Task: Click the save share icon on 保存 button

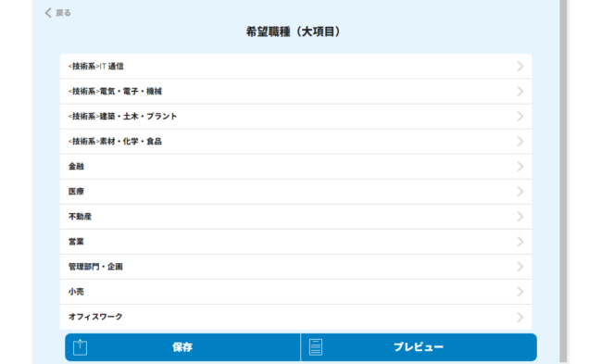Action: (x=81, y=347)
